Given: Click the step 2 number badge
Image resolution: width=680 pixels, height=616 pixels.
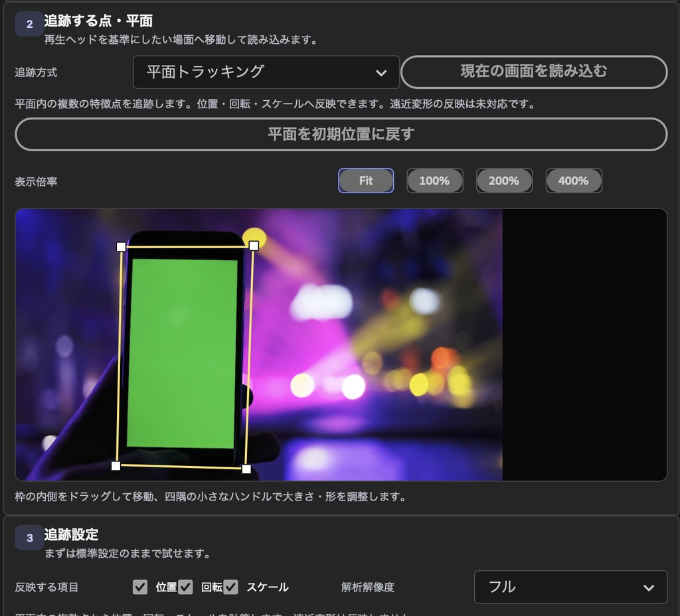Looking at the screenshot, I should [29, 24].
